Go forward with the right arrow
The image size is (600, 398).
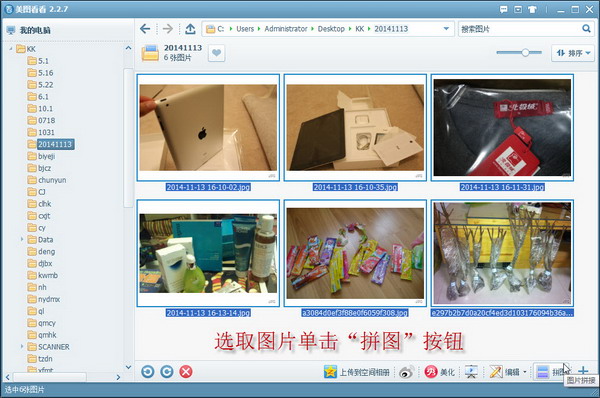click(x=168, y=29)
